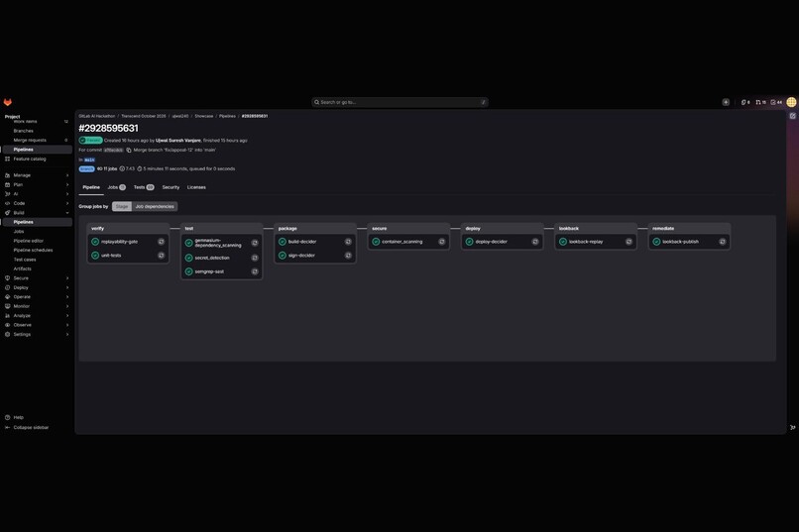Click the Pipelines breadcrumb link
The image size is (799, 532).
click(227, 116)
